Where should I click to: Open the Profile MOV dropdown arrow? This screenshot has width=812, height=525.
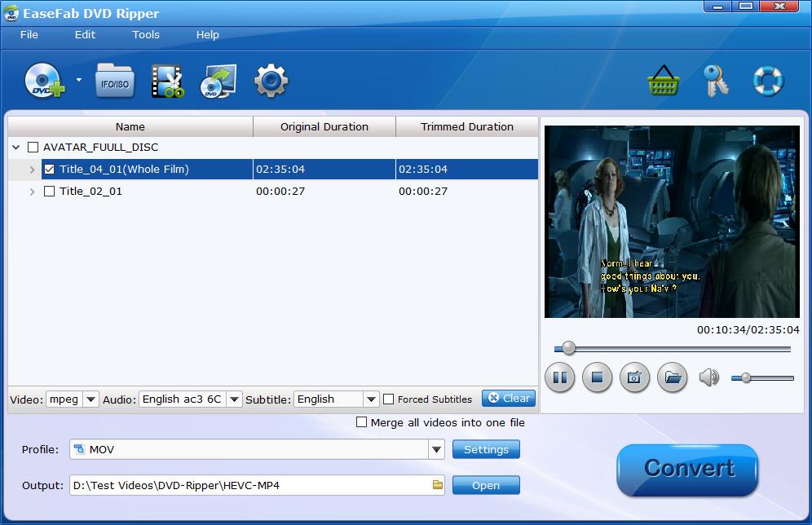tap(436, 449)
